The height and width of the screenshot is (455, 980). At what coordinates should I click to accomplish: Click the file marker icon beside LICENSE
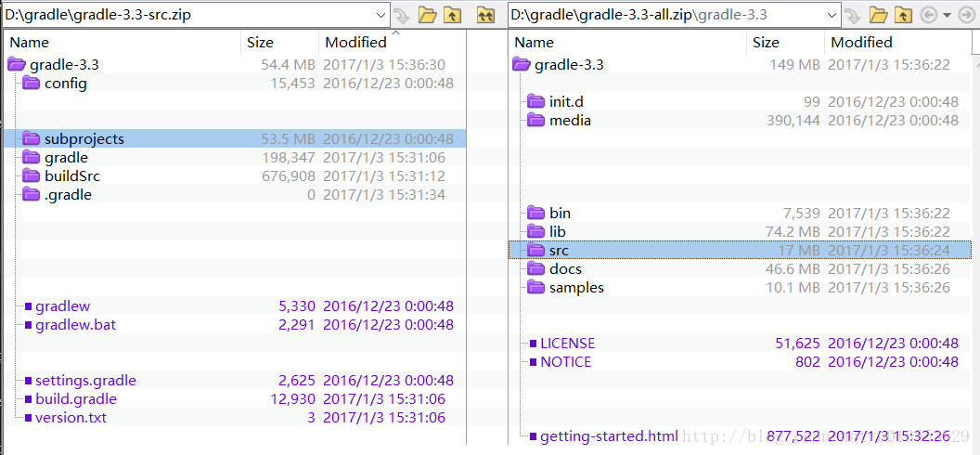(x=533, y=344)
